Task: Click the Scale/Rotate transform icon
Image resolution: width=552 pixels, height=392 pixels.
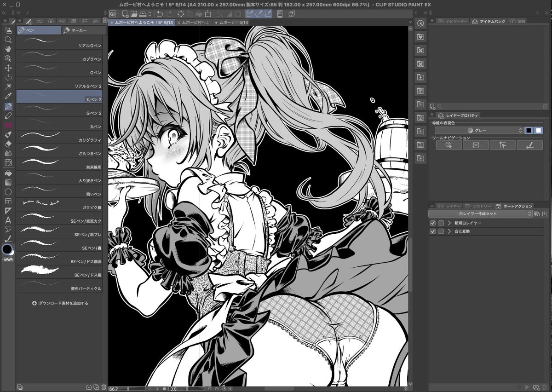Action: 208,13
